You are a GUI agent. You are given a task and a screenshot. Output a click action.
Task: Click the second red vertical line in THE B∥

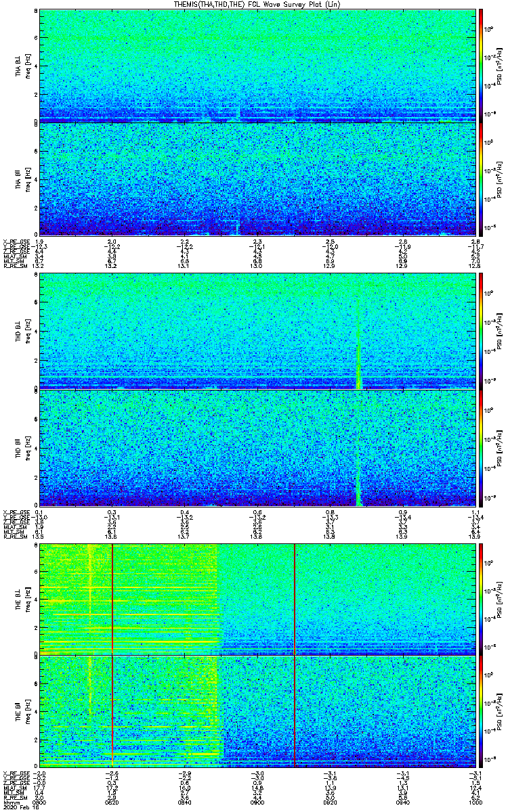pyautogui.click(x=295, y=712)
